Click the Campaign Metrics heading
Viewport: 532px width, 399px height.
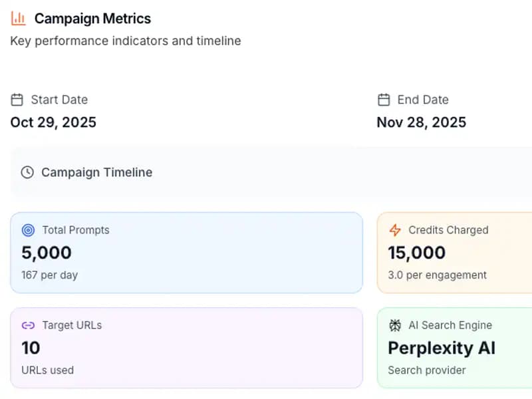coord(92,19)
